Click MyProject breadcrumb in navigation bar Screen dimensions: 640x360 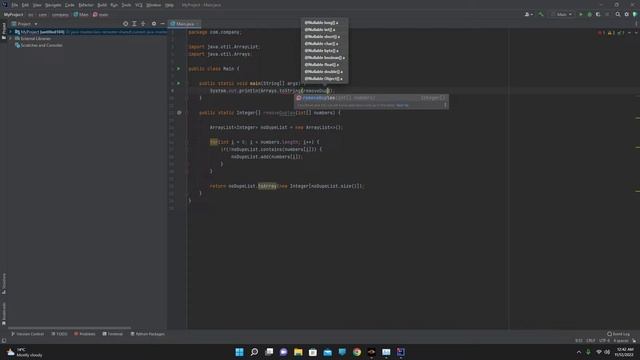pyautogui.click(x=13, y=14)
